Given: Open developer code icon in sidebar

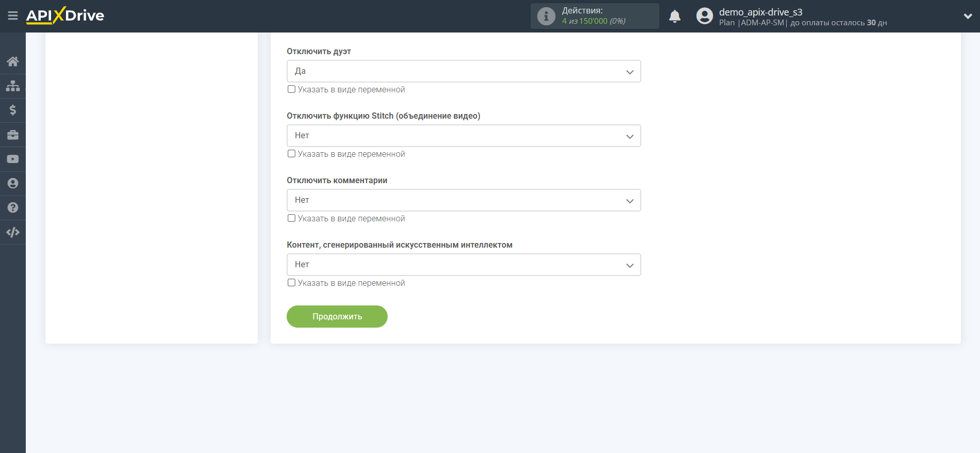Looking at the screenshot, I should click(x=13, y=232).
